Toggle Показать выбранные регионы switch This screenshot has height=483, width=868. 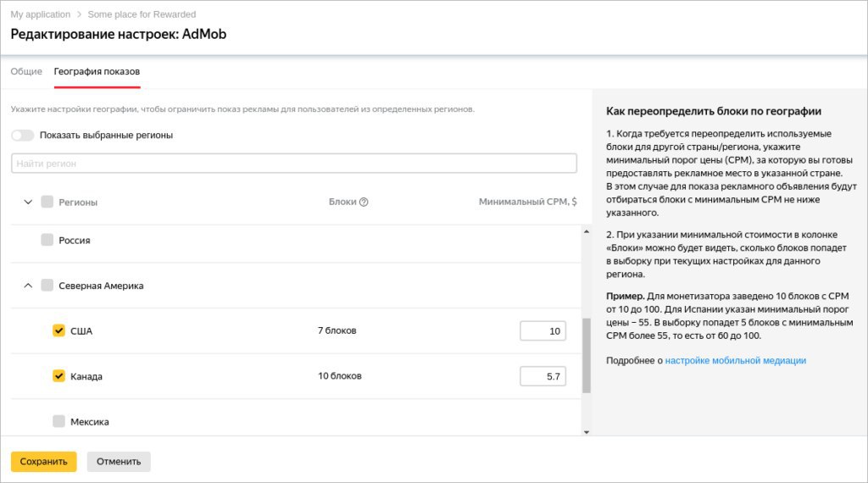click(x=23, y=135)
